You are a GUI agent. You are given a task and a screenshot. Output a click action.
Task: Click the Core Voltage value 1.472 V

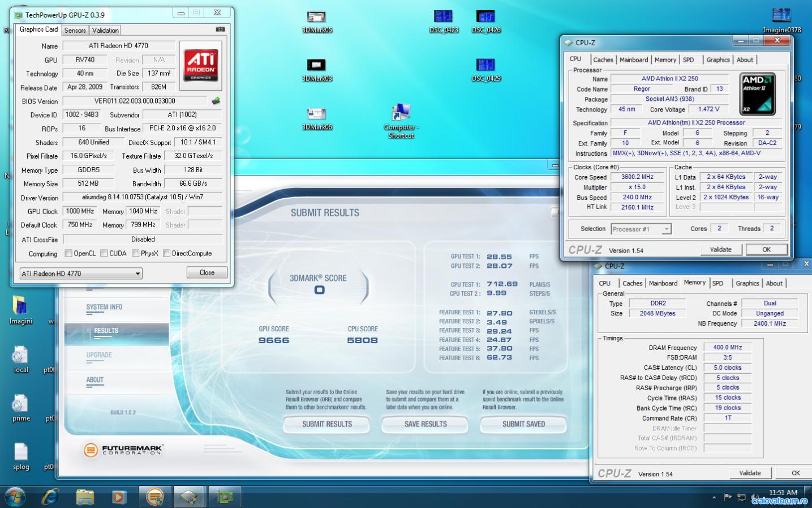coord(709,109)
